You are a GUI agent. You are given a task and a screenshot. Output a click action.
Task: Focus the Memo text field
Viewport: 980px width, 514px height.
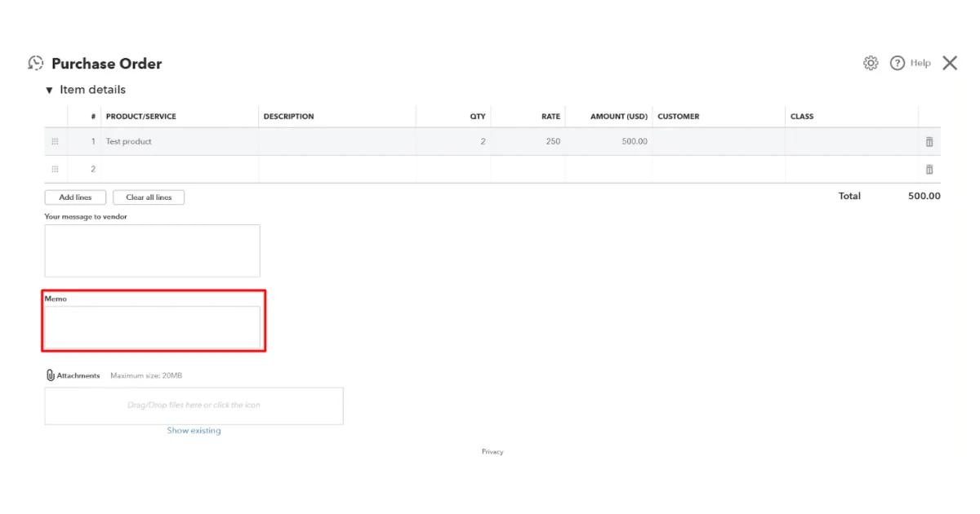(152, 327)
